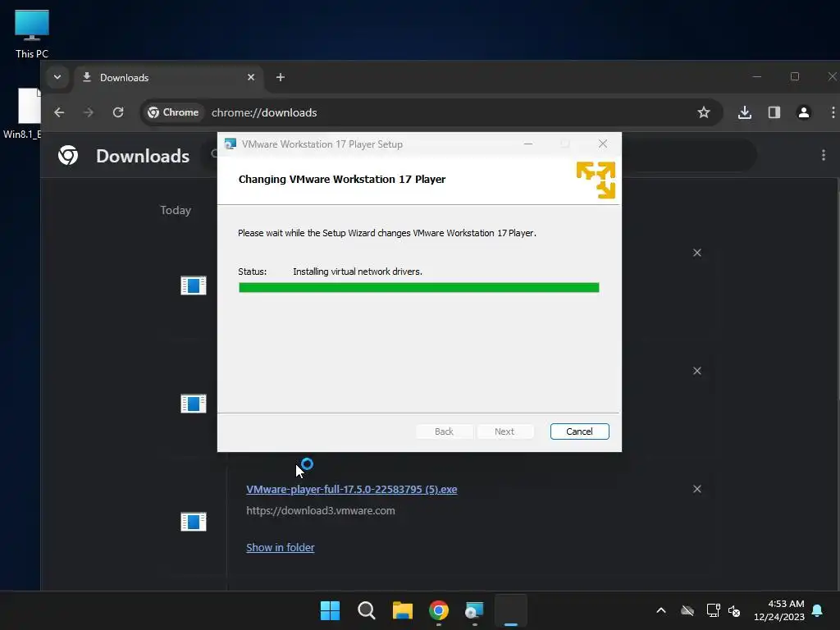Image resolution: width=840 pixels, height=630 pixels.
Task: Remove VMware-player (5).exe from list
Action: click(x=697, y=489)
